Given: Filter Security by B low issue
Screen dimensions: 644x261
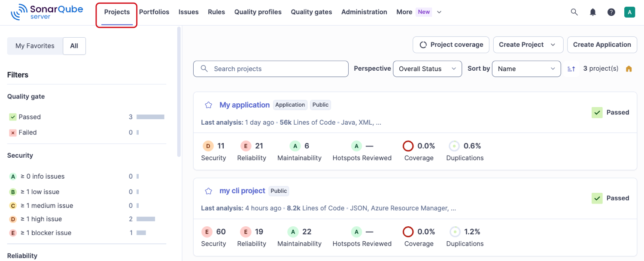Looking at the screenshot, I should coord(86,192).
